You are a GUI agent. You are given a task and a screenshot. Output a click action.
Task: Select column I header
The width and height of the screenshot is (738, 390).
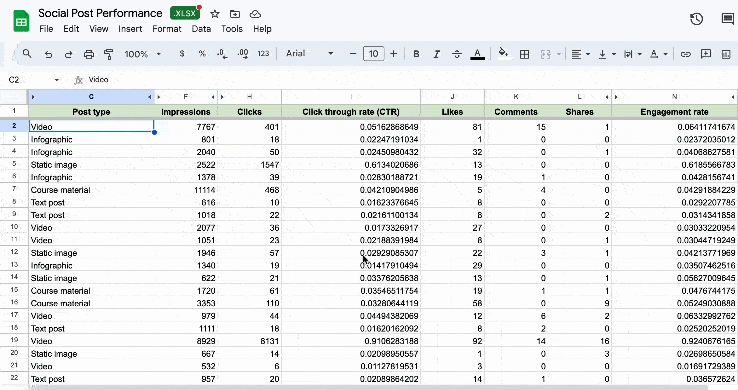[351, 97]
